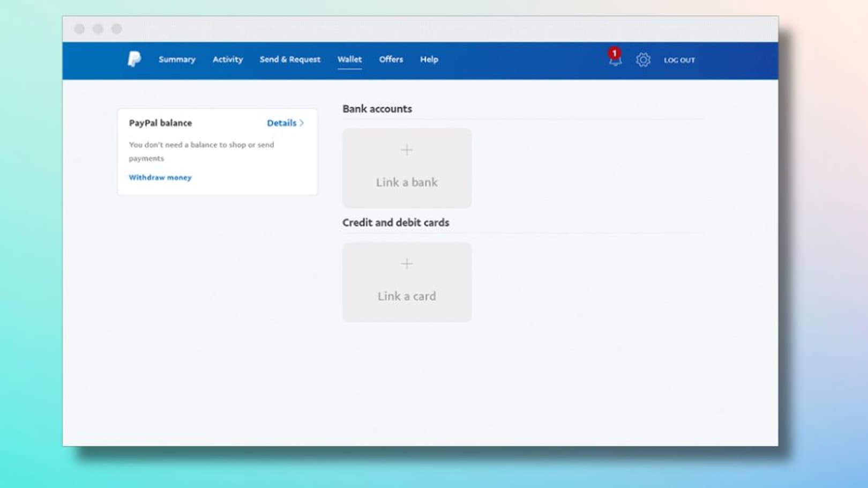This screenshot has height=488, width=868.
Task: Open the Help menu item
Action: pyautogui.click(x=429, y=60)
